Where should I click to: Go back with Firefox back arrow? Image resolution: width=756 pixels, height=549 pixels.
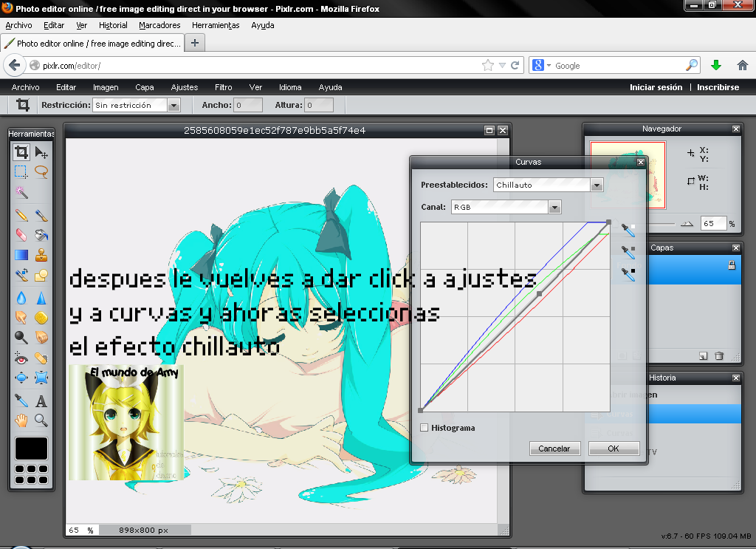point(15,65)
